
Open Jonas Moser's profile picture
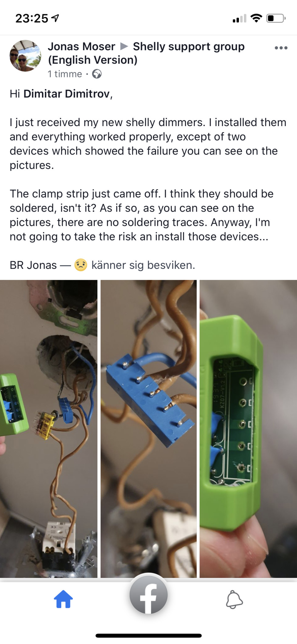click(x=25, y=56)
